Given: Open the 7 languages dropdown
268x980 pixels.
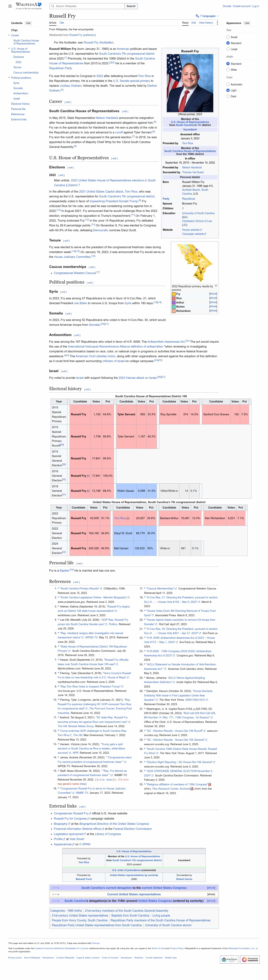Looking at the screenshot, I should [207, 16].
